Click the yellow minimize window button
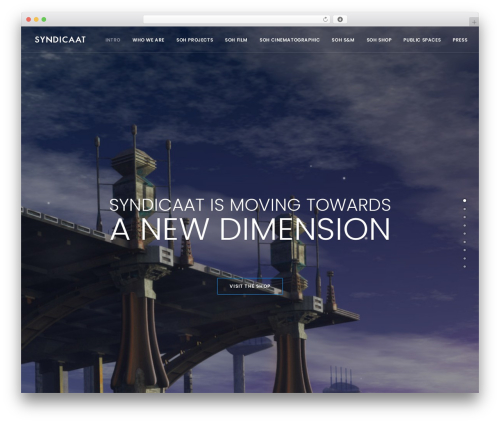This screenshot has height=423, width=500. click(x=36, y=19)
